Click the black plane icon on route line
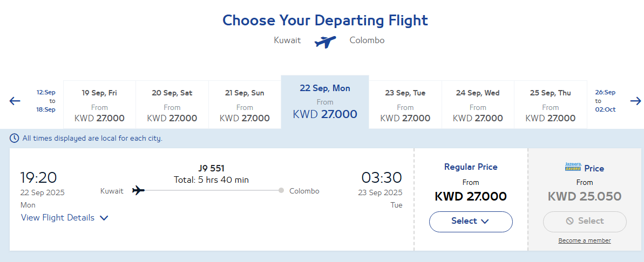This screenshot has height=262, width=644. (x=138, y=190)
